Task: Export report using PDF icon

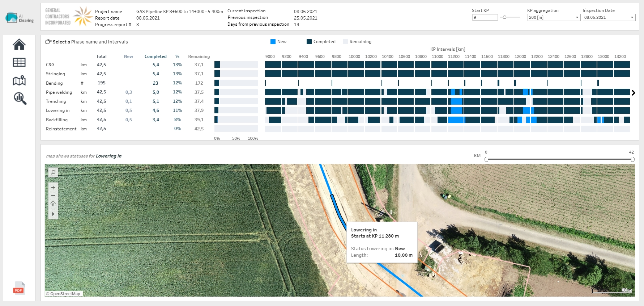Action: pos(19,288)
